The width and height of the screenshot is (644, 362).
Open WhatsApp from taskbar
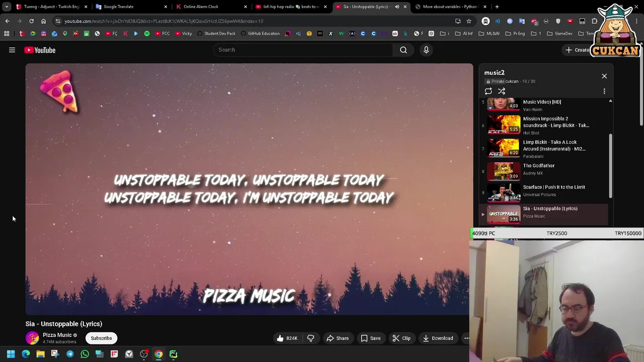[85, 354]
